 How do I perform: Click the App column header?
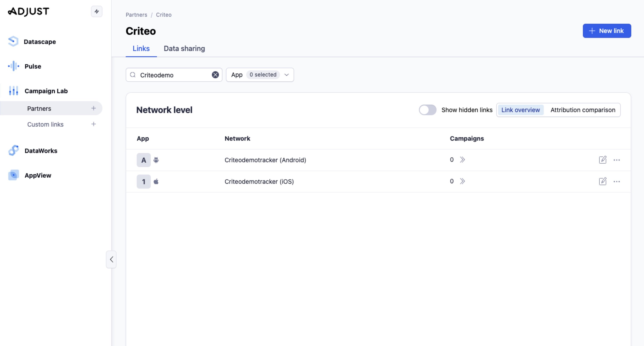pos(143,138)
